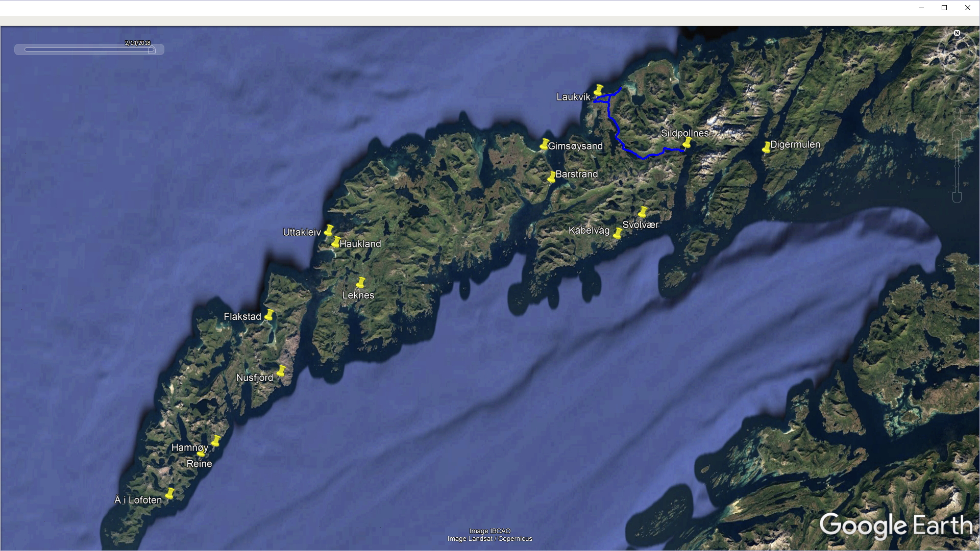Click the Gimsøysand placemark pin
The width and height of the screenshot is (980, 551).
544,145
